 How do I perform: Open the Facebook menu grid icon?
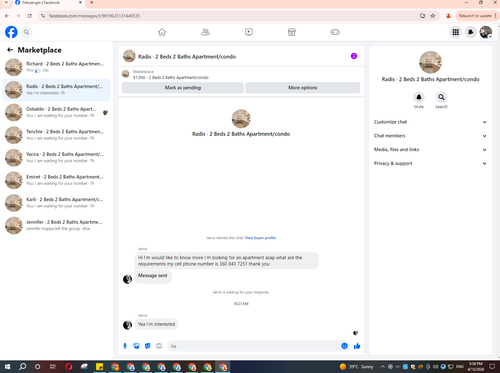click(456, 32)
